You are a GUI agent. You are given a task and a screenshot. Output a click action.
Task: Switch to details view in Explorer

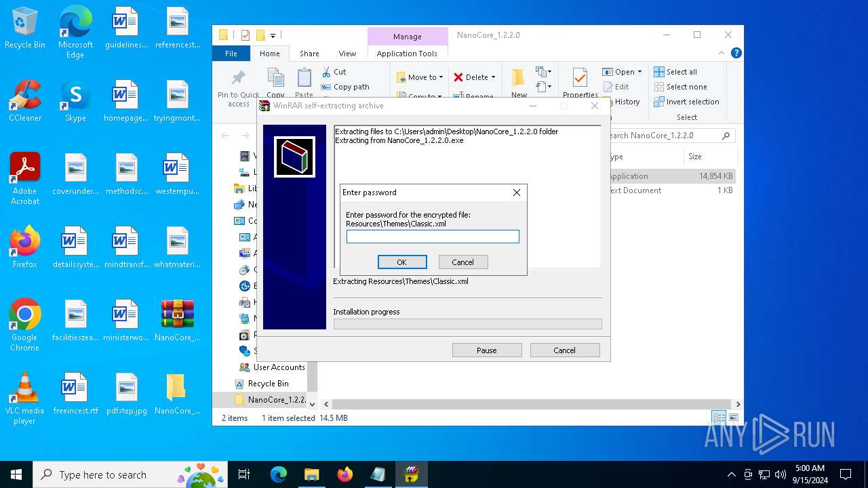719,418
